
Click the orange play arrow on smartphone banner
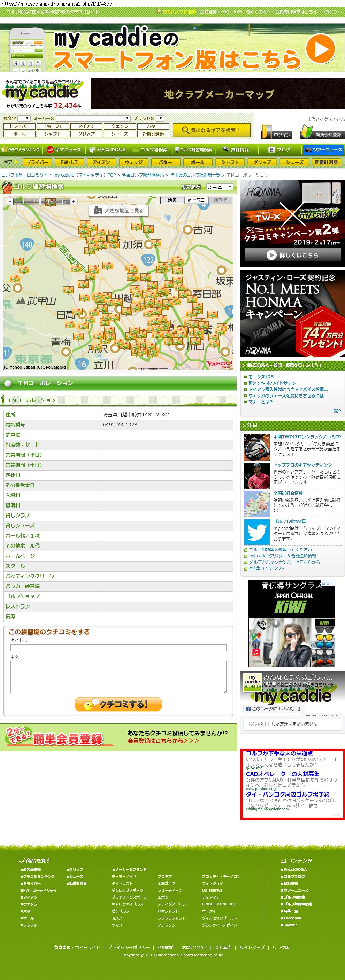click(321, 49)
